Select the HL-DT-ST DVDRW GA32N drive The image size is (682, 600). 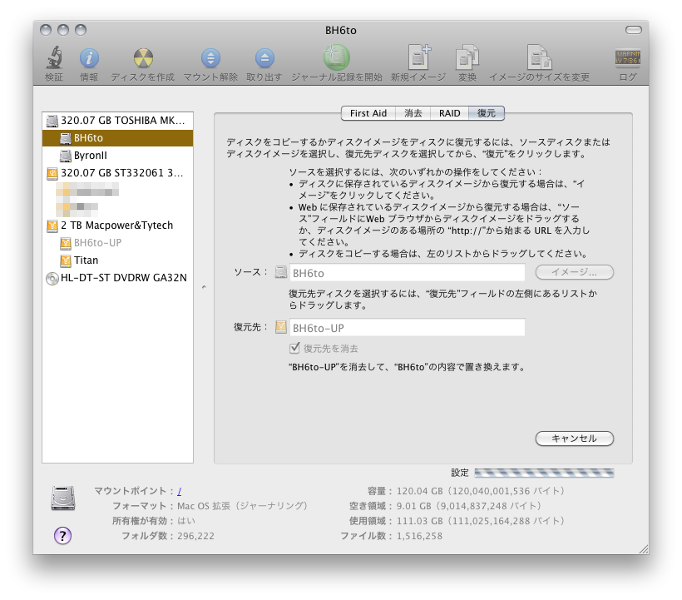117,278
